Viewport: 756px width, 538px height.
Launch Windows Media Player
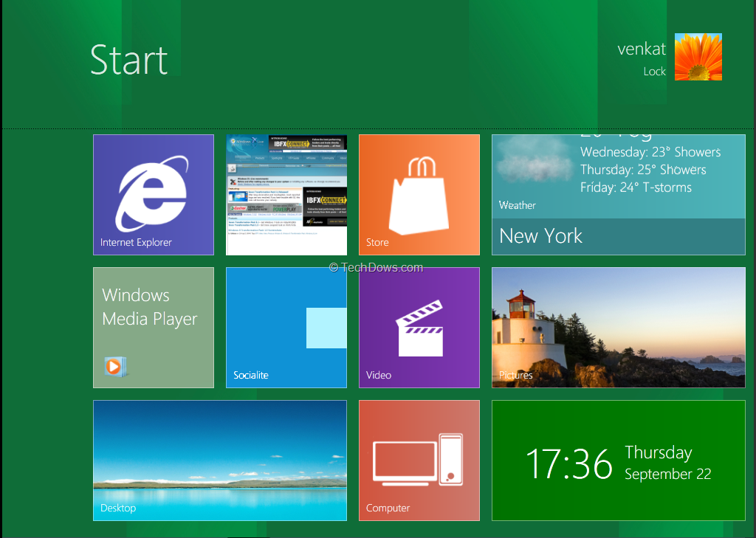153,328
